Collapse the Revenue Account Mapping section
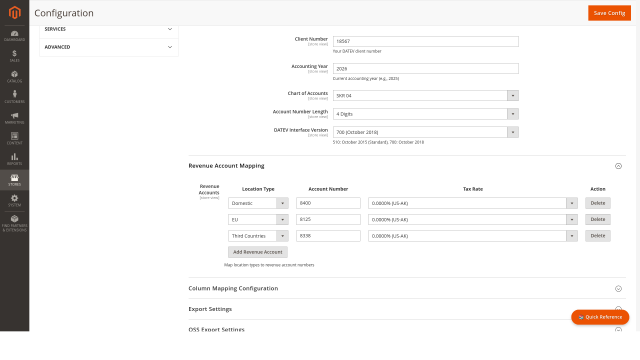Image resolution: width=640 pixels, height=360 pixels. click(x=618, y=166)
